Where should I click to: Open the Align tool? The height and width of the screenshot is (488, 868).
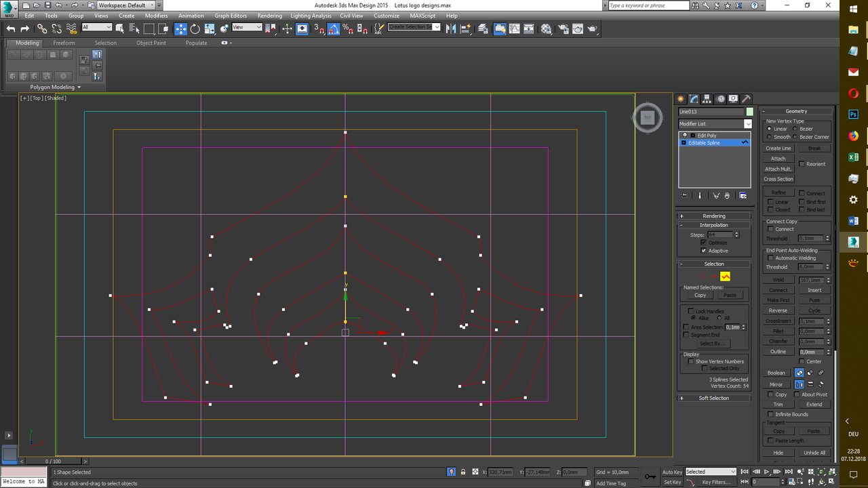click(x=466, y=28)
